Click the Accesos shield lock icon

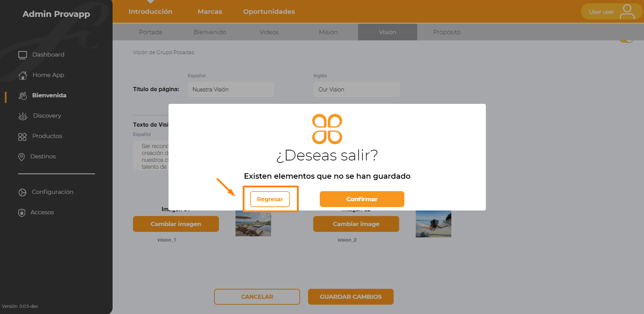point(22,213)
